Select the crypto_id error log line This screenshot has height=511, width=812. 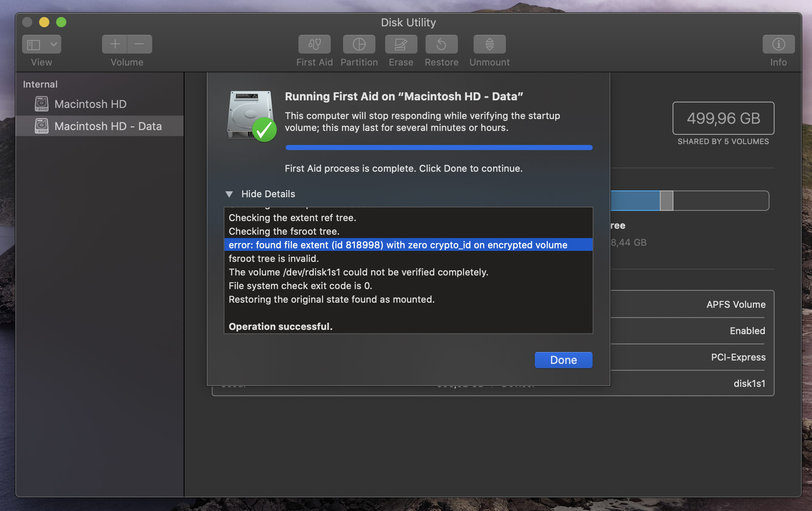pos(397,245)
